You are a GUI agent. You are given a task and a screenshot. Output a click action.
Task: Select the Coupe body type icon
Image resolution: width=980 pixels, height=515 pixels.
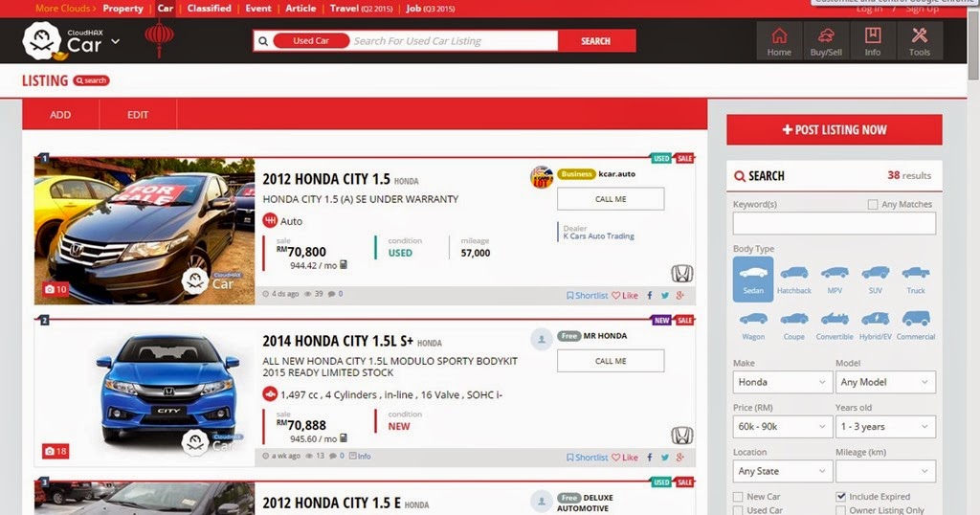coord(793,325)
